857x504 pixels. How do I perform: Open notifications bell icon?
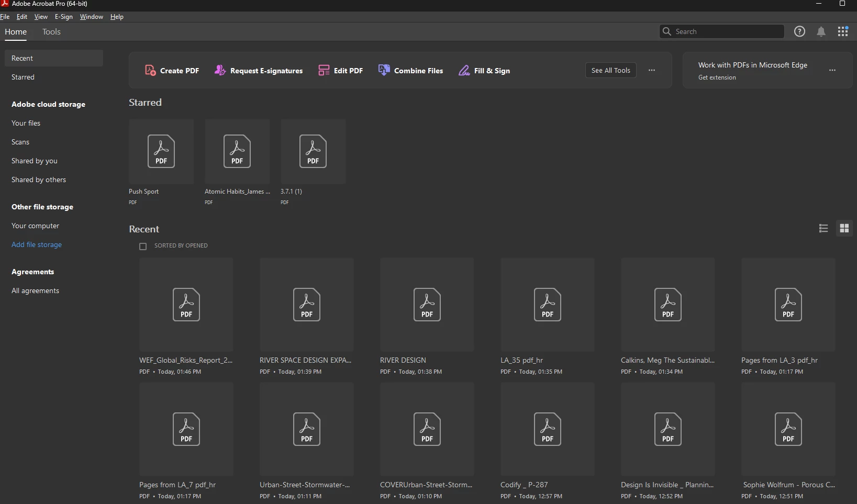(821, 31)
